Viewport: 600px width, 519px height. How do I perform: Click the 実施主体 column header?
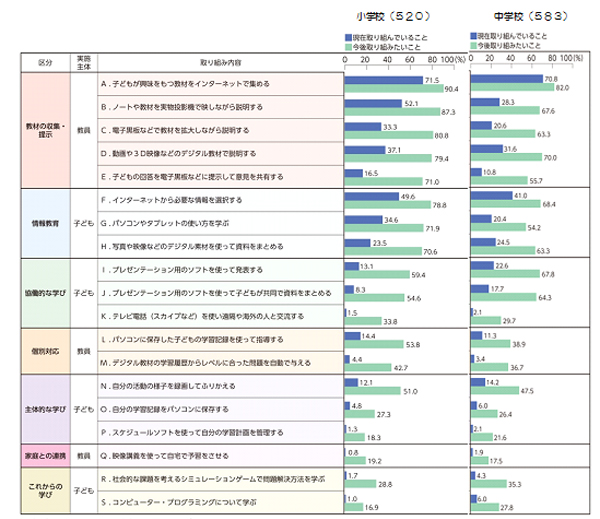tap(84, 61)
